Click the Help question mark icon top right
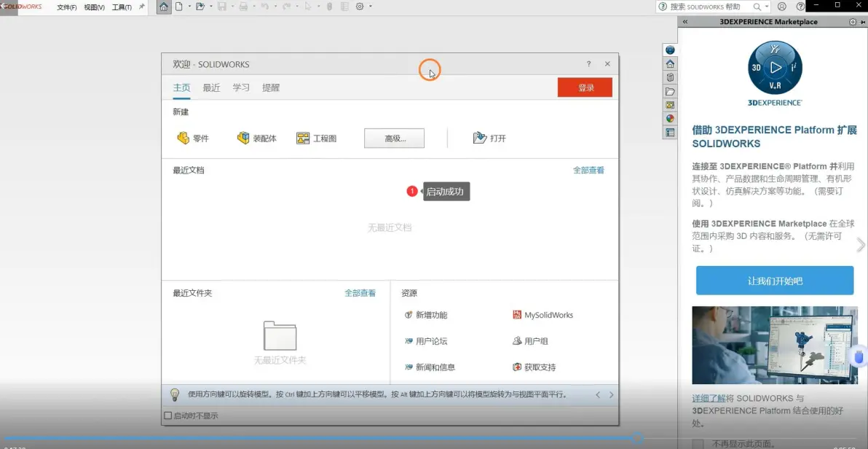The width and height of the screenshot is (868, 449). click(800, 7)
